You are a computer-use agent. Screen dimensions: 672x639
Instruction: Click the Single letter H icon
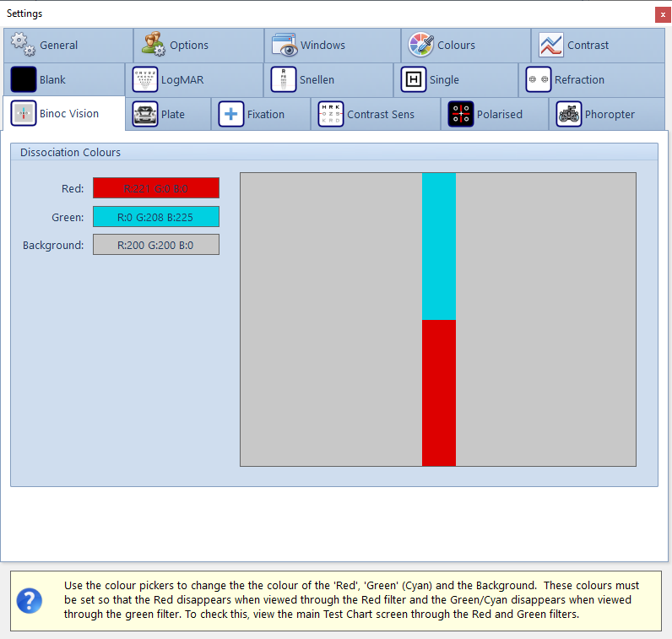(414, 79)
